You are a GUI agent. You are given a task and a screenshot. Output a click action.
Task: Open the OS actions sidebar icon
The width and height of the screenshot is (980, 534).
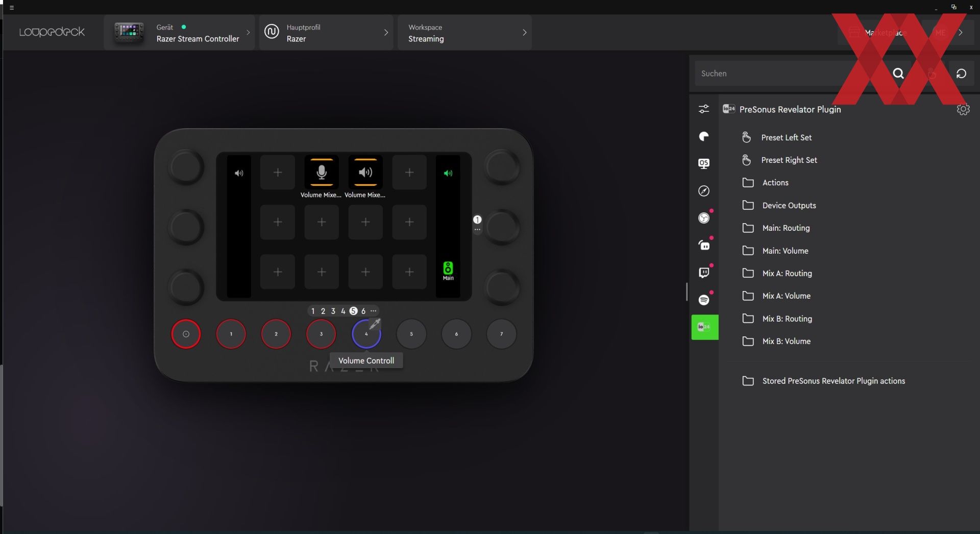704,163
